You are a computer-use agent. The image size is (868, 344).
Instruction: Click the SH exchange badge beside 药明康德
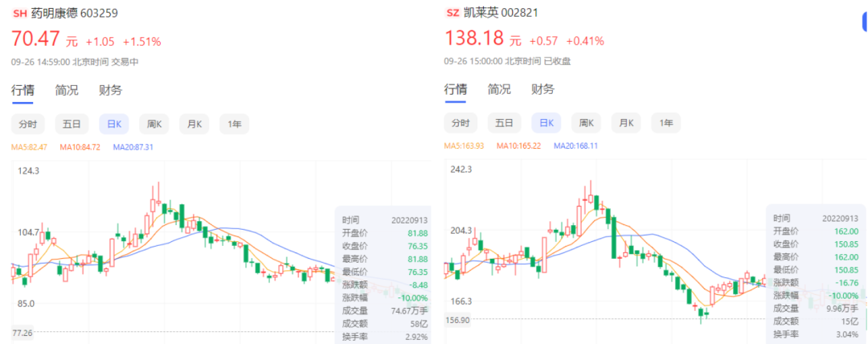(x=21, y=13)
